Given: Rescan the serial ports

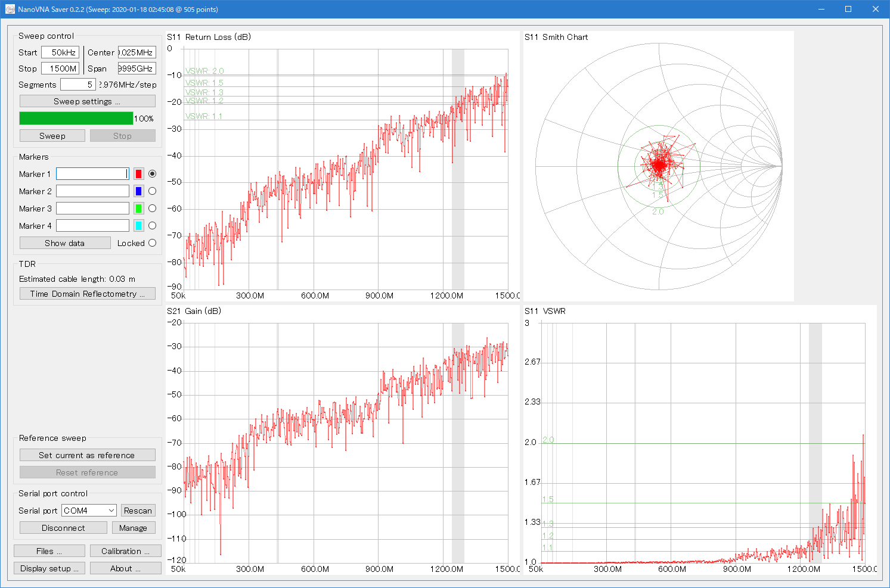Looking at the screenshot, I should pyautogui.click(x=138, y=511).
